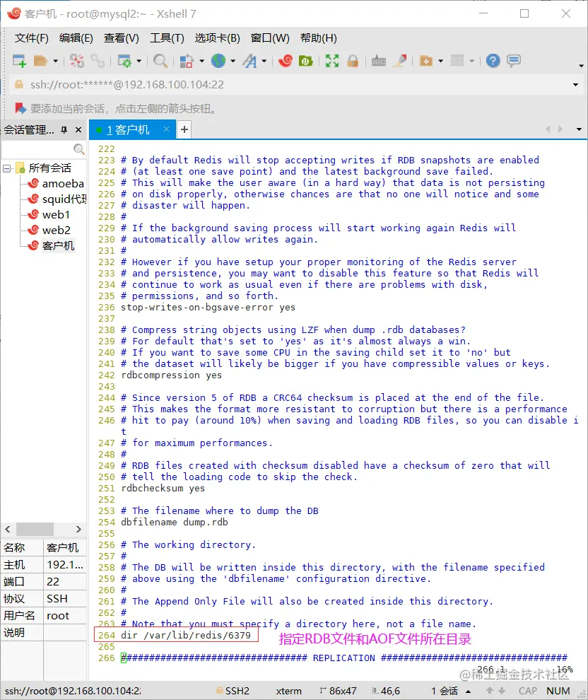This screenshot has height=700, width=588.
Task: Click the 主机 value 192.1... cell
Action: (65, 565)
